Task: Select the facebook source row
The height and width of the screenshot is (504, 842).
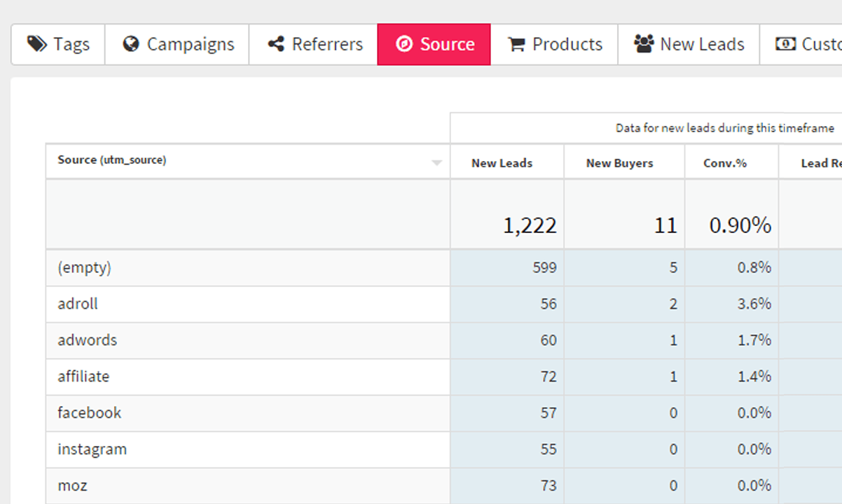Action: pyautogui.click(x=444, y=413)
